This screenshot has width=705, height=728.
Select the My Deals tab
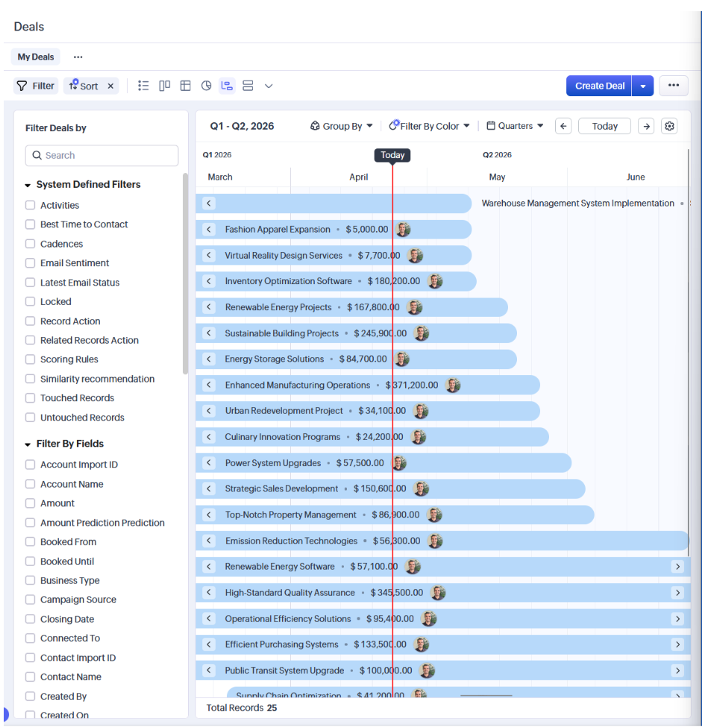(x=36, y=57)
